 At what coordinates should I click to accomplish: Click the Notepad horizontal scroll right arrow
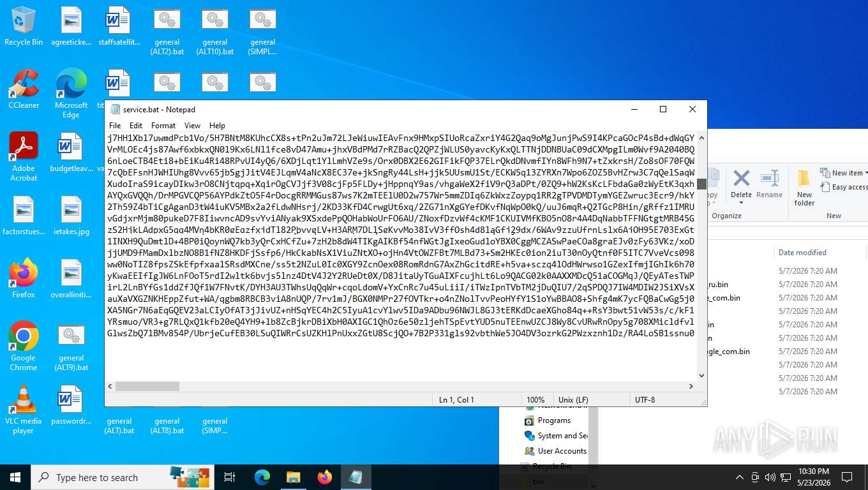[691, 387]
